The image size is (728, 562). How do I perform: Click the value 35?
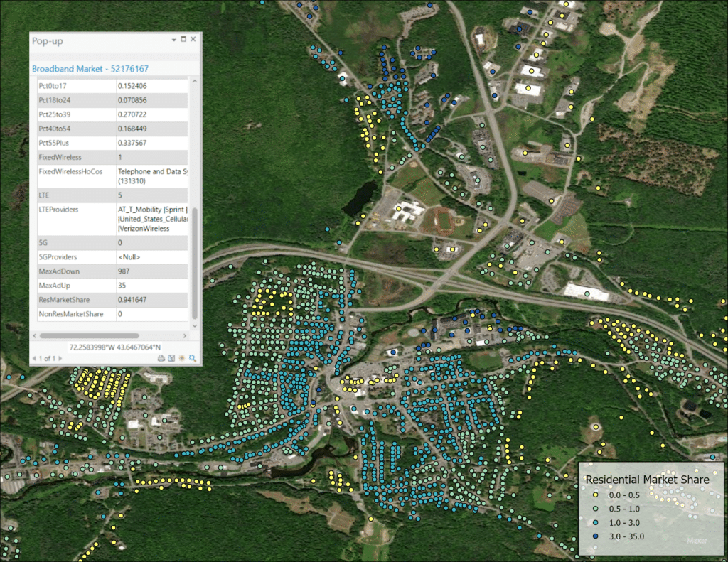[x=122, y=286]
